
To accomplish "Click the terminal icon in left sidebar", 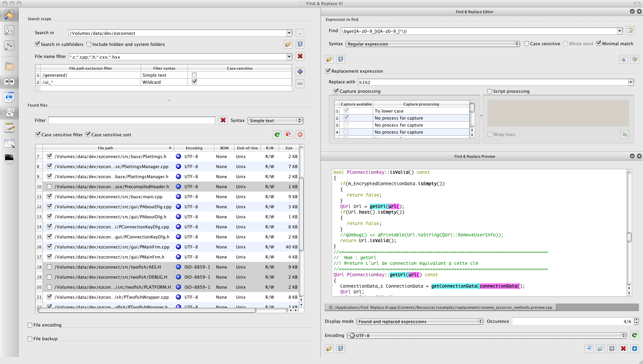I will (9, 158).
